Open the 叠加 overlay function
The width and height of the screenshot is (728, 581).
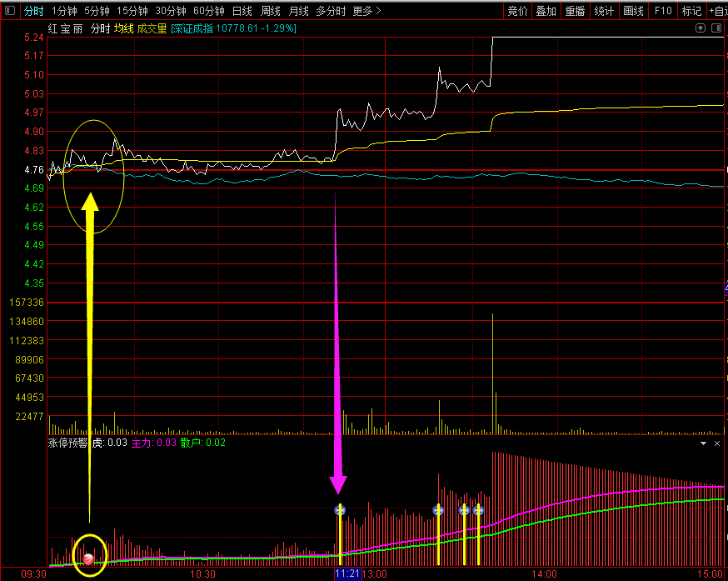point(546,12)
